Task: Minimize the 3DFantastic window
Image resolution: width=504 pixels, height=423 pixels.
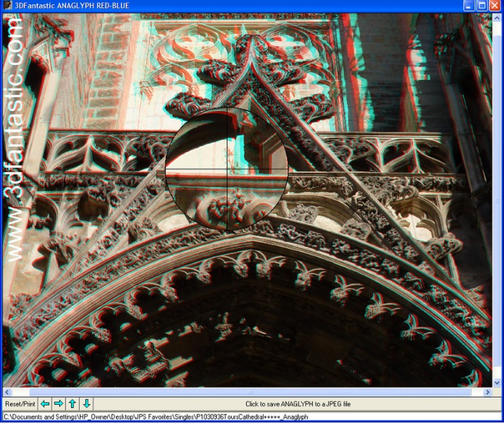Action: (x=469, y=6)
